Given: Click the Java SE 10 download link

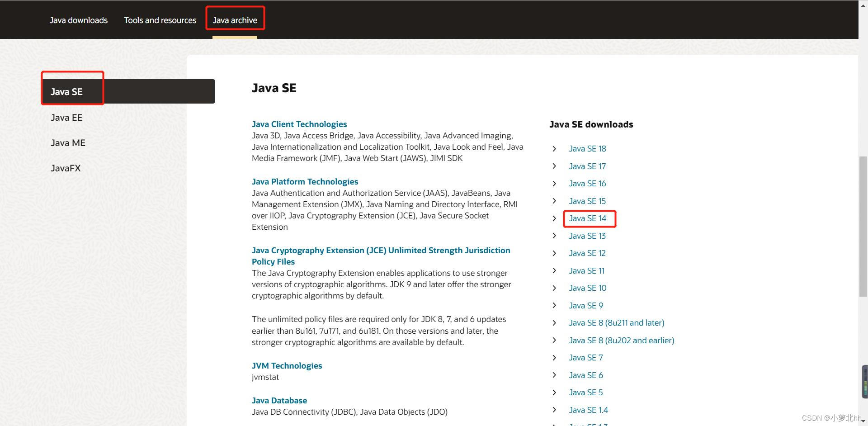Looking at the screenshot, I should pos(587,288).
